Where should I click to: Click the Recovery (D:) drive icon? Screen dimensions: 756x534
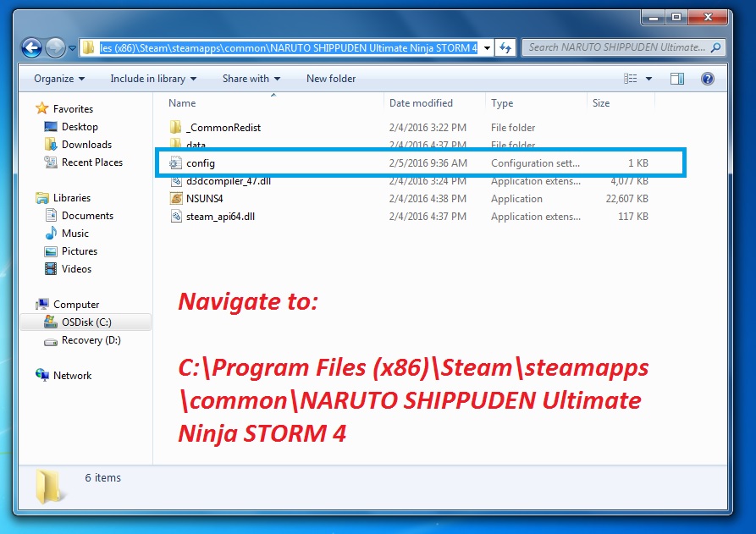[x=51, y=342]
